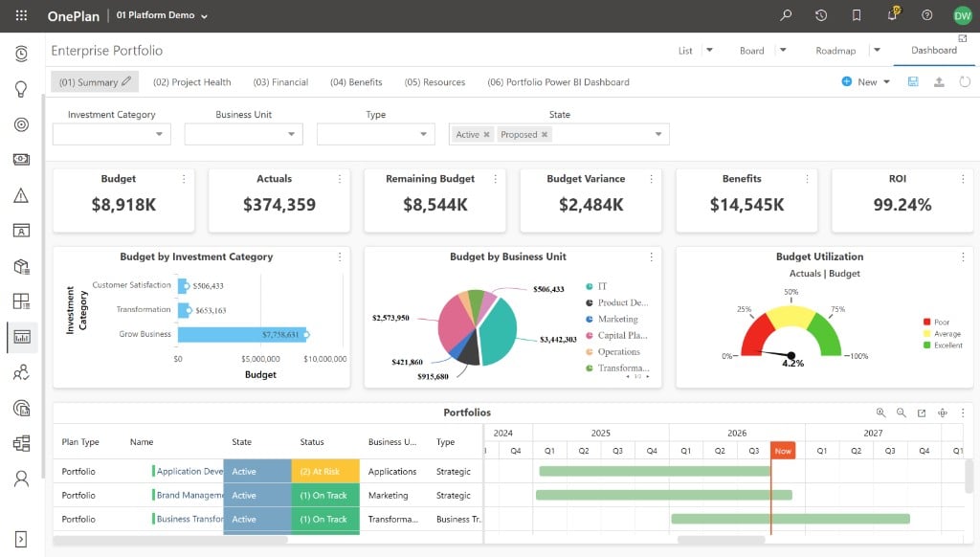This screenshot has height=557, width=980.
Task: Open the app launcher grid icon
Action: pyautogui.click(x=21, y=15)
